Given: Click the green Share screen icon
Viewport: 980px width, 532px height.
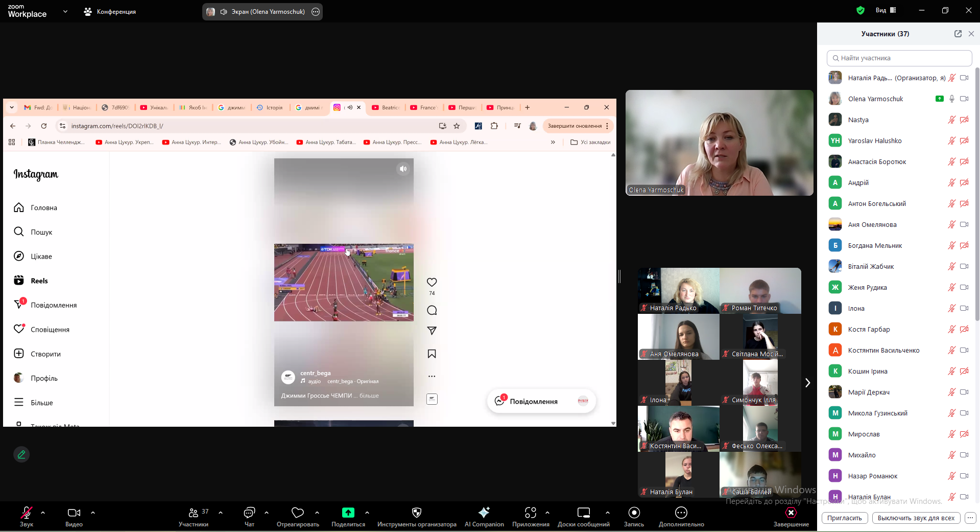Looking at the screenshot, I should point(348,513).
